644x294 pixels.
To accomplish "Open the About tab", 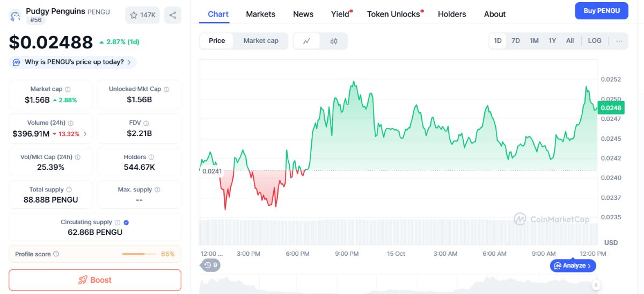I will pos(495,14).
